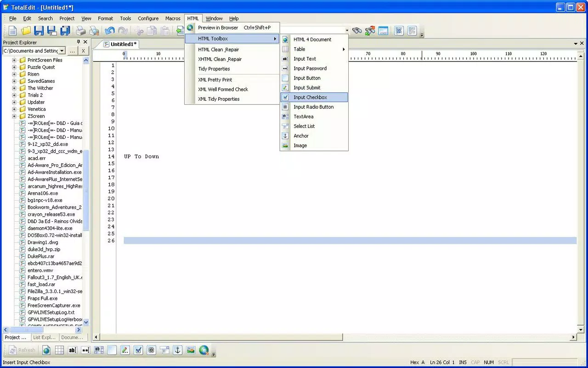This screenshot has height=368, width=588.
Task: Click the Anchor icon in bottom toolbar
Action: pyautogui.click(x=177, y=350)
